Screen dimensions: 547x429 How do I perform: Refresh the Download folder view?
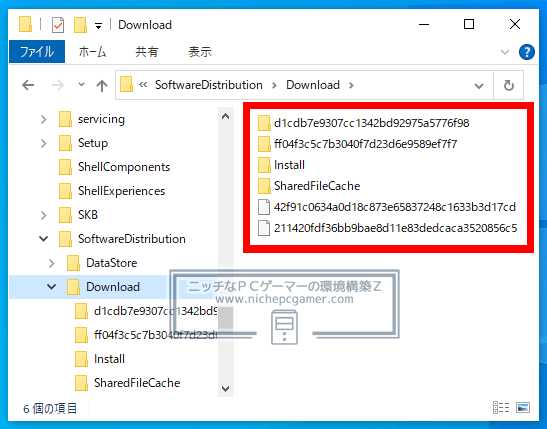pyautogui.click(x=509, y=85)
